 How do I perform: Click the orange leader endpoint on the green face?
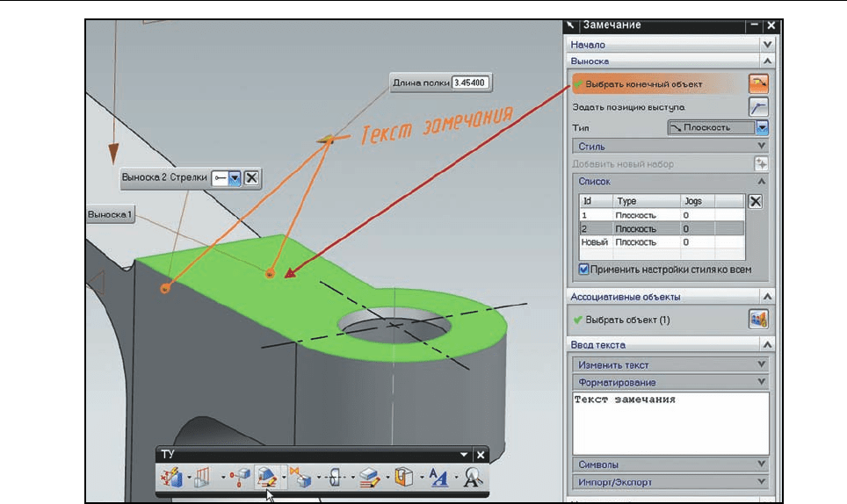(270, 274)
